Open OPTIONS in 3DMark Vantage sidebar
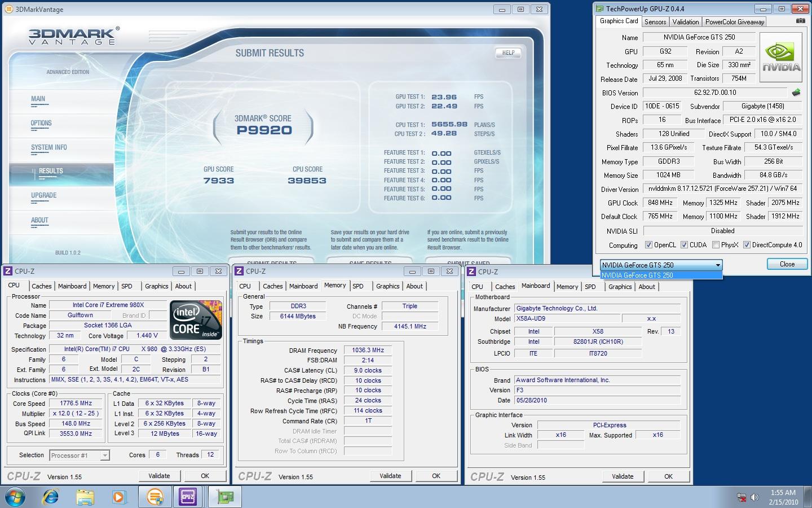 click(x=41, y=123)
